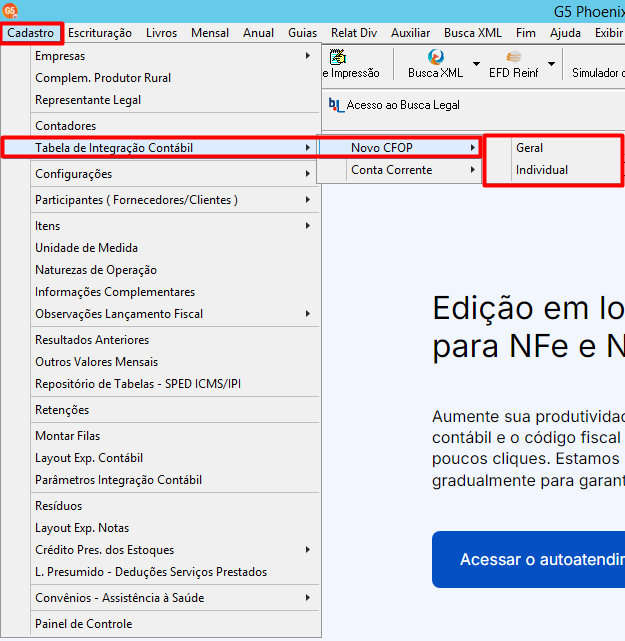Click the Acessar o autoatendimento button
This screenshot has width=625, height=641.
click(x=529, y=559)
